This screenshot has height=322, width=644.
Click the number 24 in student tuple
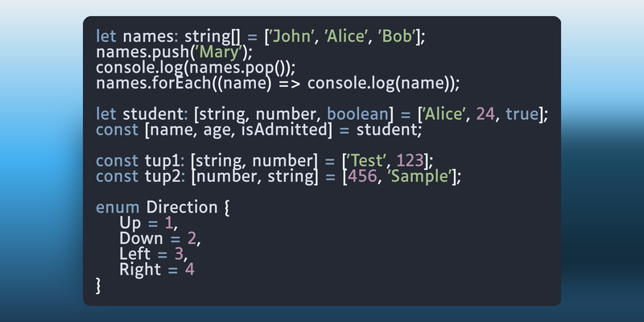click(x=485, y=114)
